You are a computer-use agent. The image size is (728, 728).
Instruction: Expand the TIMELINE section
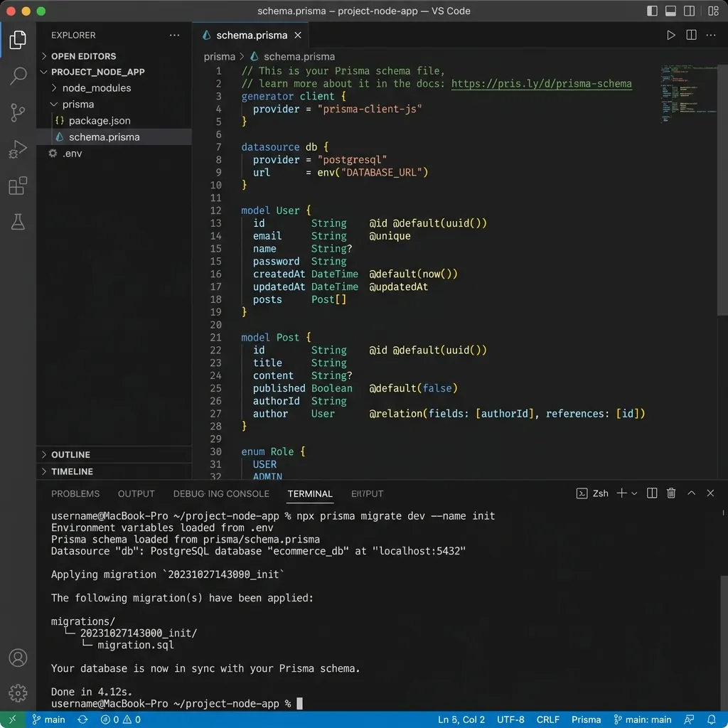pyautogui.click(x=114, y=471)
